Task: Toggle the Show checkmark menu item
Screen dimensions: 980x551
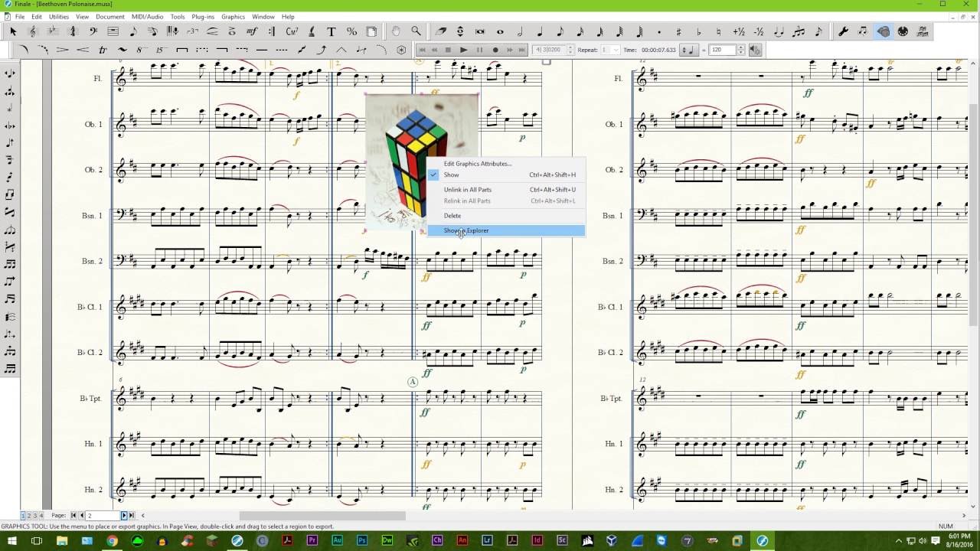Action: click(x=505, y=174)
